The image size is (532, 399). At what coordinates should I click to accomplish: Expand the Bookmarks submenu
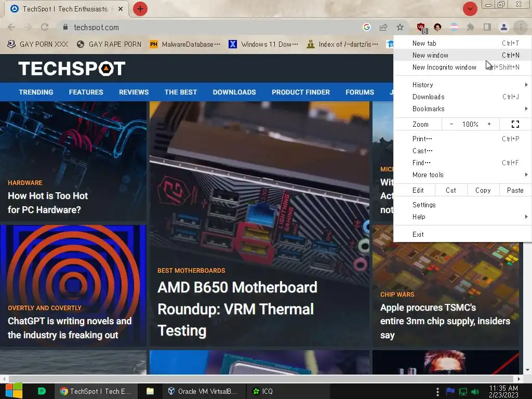[x=462, y=109]
